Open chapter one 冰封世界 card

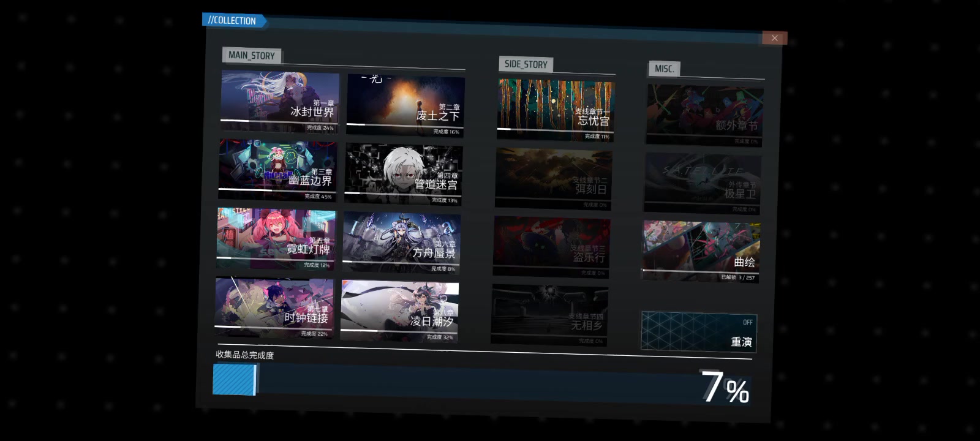pyautogui.click(x=279, y=101)
